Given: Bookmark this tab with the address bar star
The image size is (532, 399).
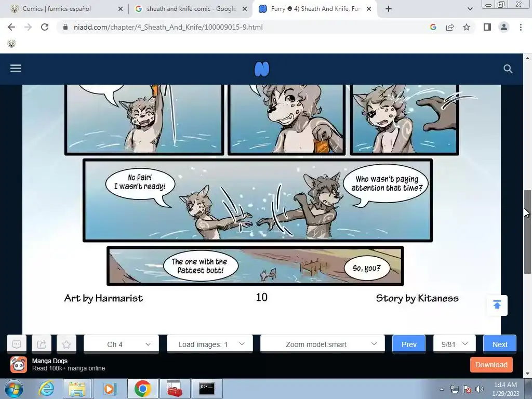Looking at the screenshot, I should pos(467,27).
